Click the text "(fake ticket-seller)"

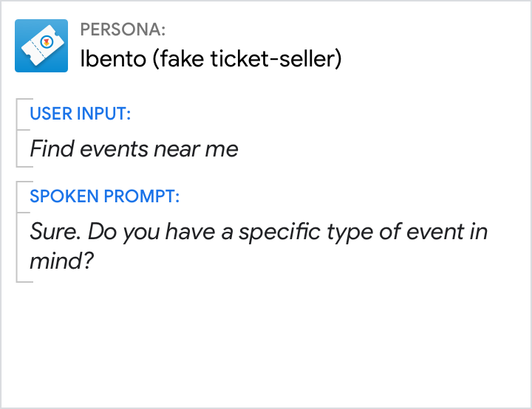(x=247, y=59)
